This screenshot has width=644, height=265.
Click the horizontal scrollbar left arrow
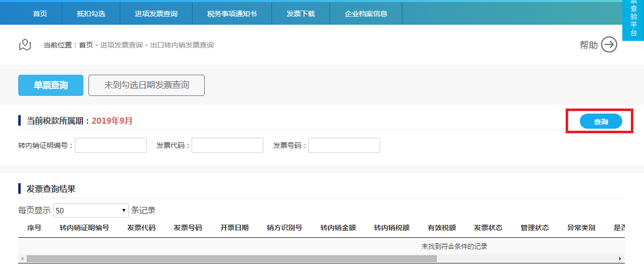[22, 259]
